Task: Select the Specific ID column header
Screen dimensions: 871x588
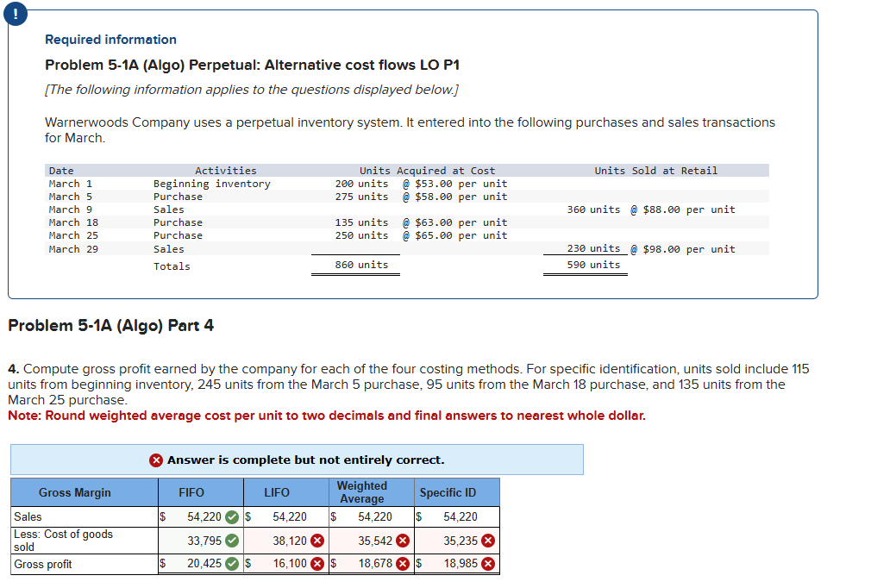Action: 449,492
